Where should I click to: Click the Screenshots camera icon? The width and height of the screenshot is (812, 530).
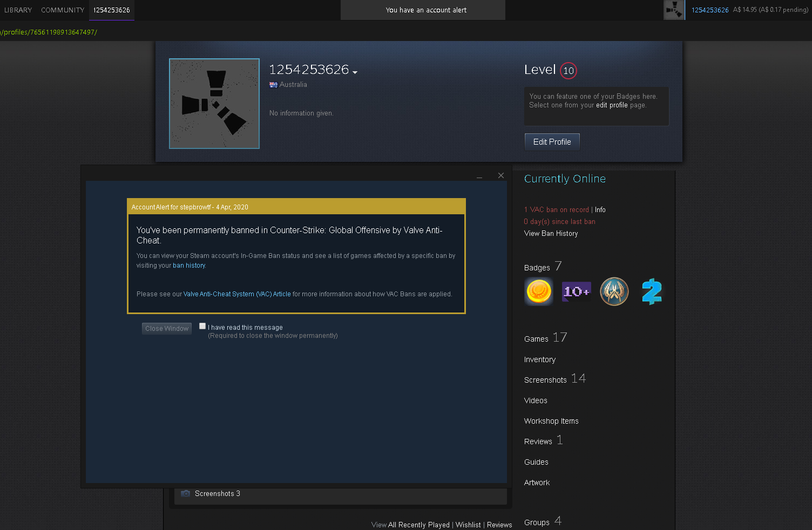[186, 493]
